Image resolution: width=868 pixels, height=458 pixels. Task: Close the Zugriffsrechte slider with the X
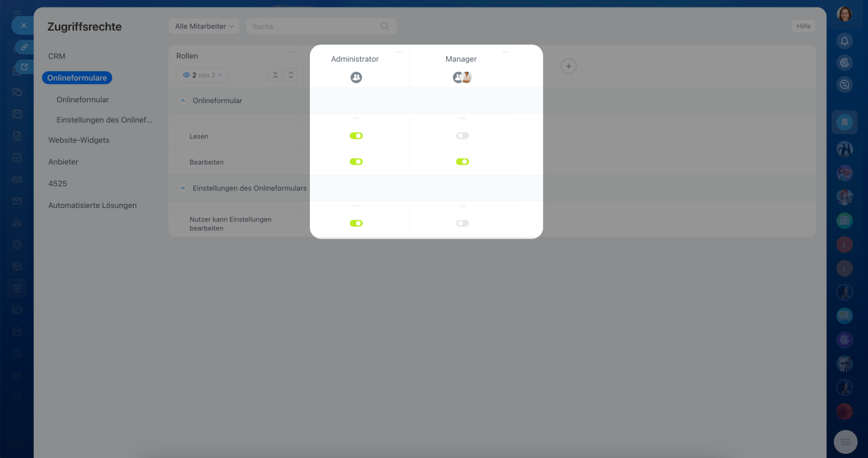24,25
